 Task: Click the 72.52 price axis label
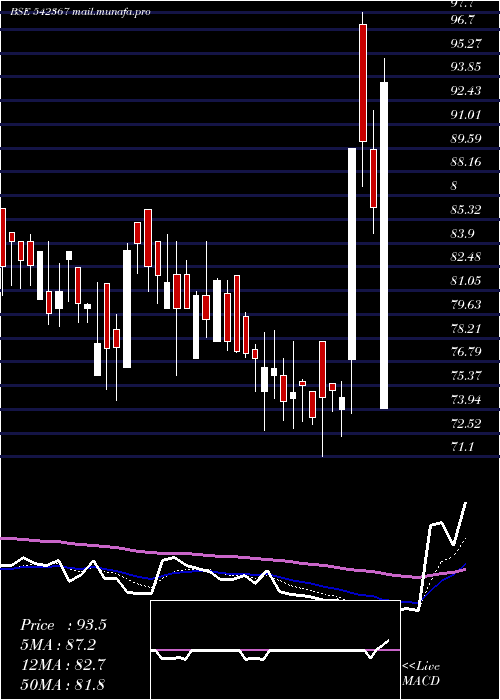(466, 423)
